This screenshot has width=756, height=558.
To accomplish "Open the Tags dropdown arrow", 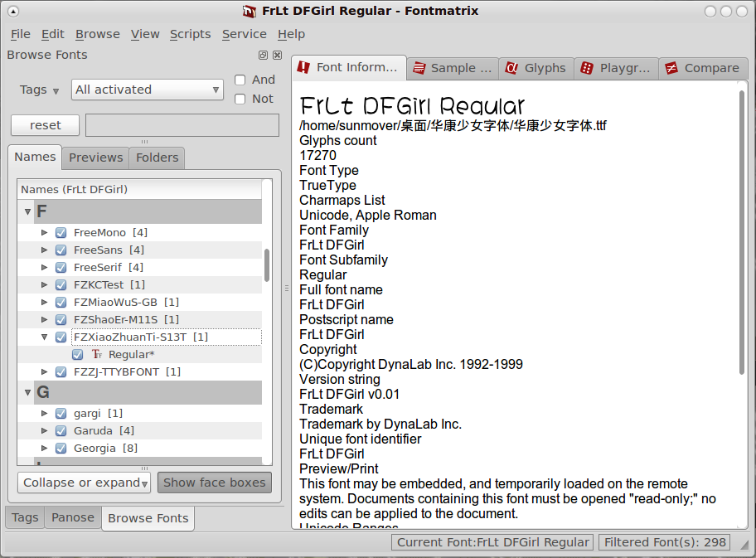I will (x=56, y=91).
